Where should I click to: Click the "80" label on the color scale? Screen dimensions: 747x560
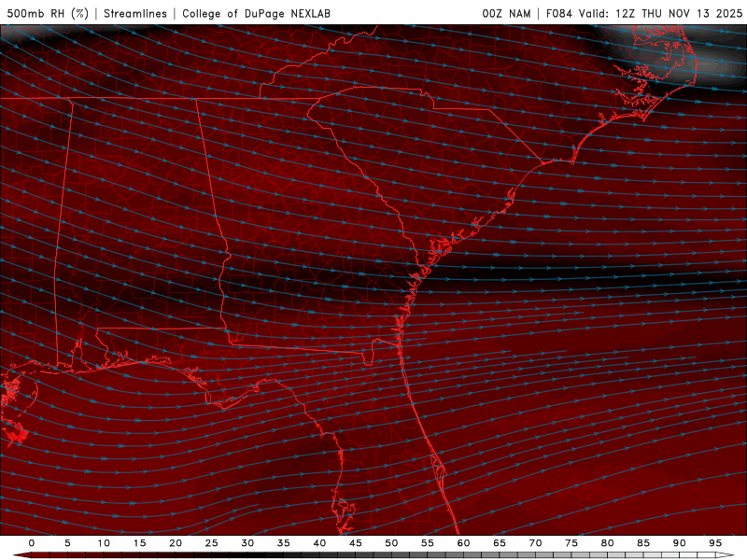(x=607, y=543)
